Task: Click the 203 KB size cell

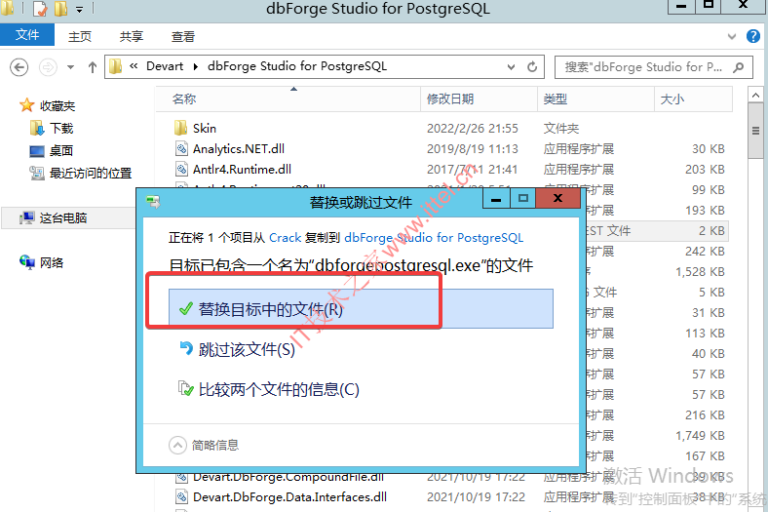Action: click(705, 170)
